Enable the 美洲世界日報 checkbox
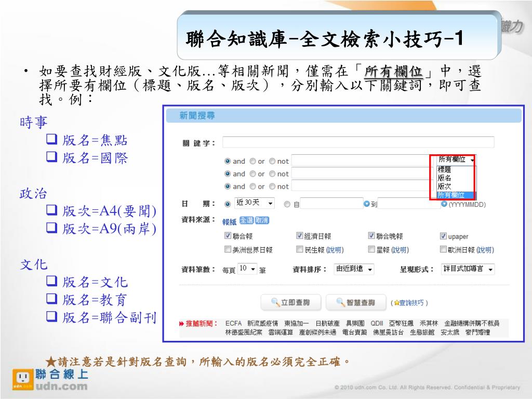The height and width of the screenshot is (399, 532). coord(228,249)
